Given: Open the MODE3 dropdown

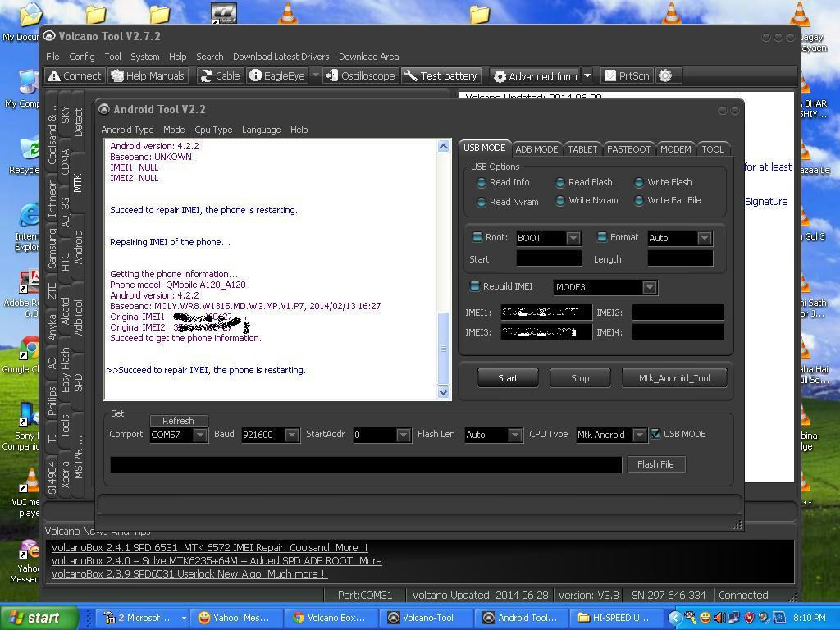Looking at the screenshot, I should [x=650, y=287].
